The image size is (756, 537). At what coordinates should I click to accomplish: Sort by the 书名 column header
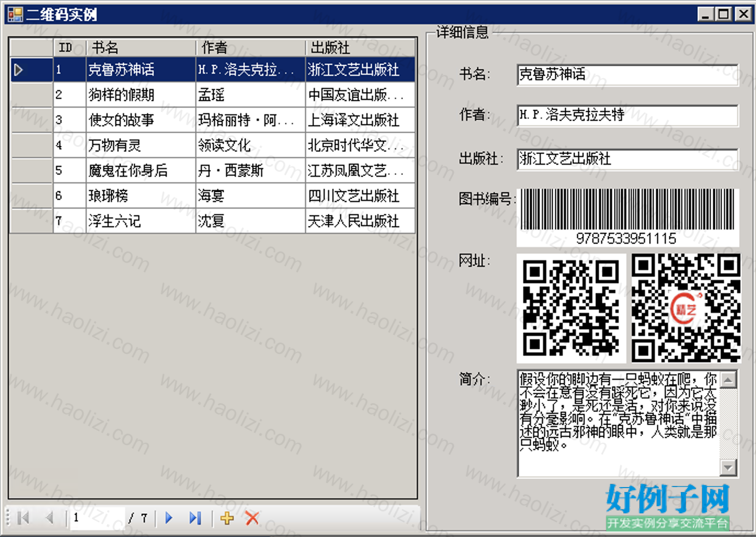[141, 48]
